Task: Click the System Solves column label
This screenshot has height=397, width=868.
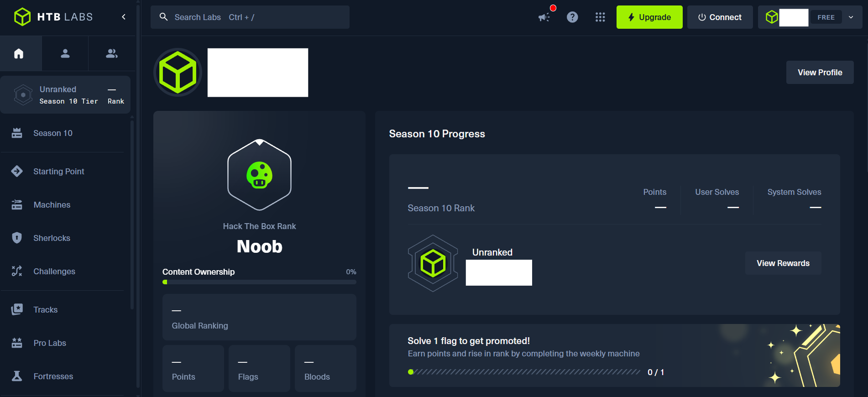Action: 794,192
